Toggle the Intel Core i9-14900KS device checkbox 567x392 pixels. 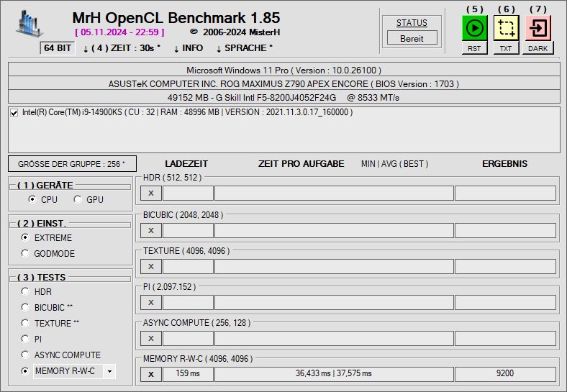[14, 113]
